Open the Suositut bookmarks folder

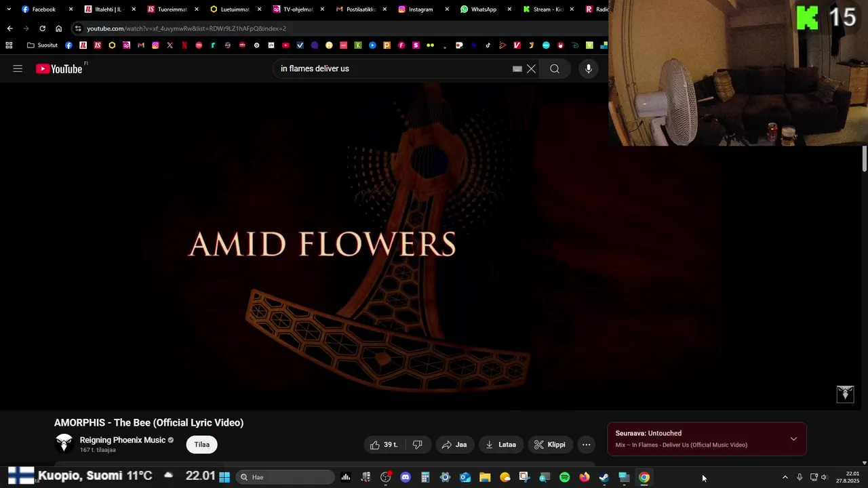coord(42,45)
